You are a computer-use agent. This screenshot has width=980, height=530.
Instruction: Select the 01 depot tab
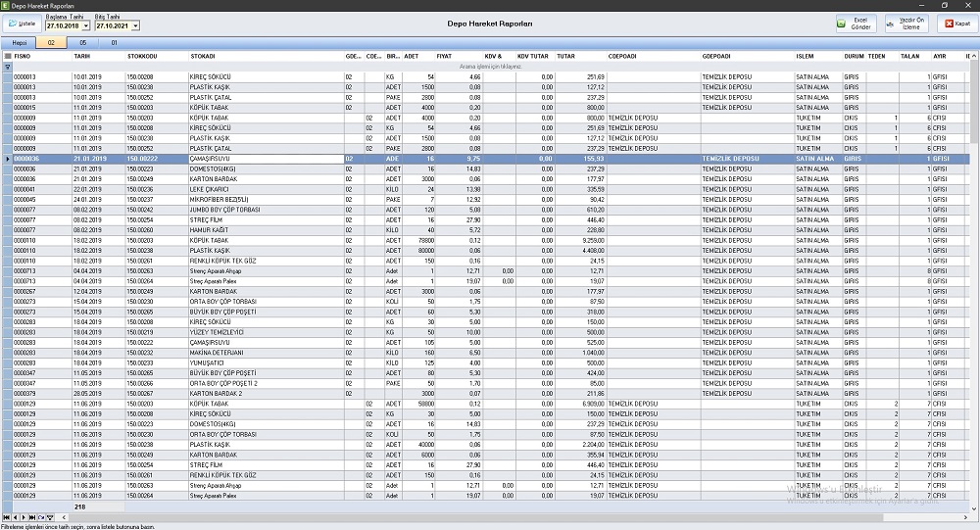114,43
